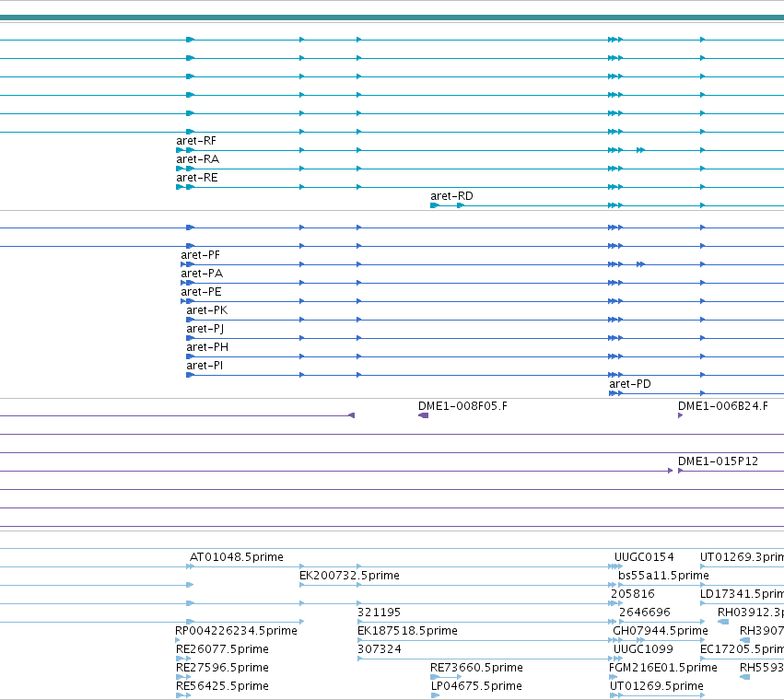
Task: Select the aret-PD protein label
Action: pyautogui.click(x=630, y=384)
